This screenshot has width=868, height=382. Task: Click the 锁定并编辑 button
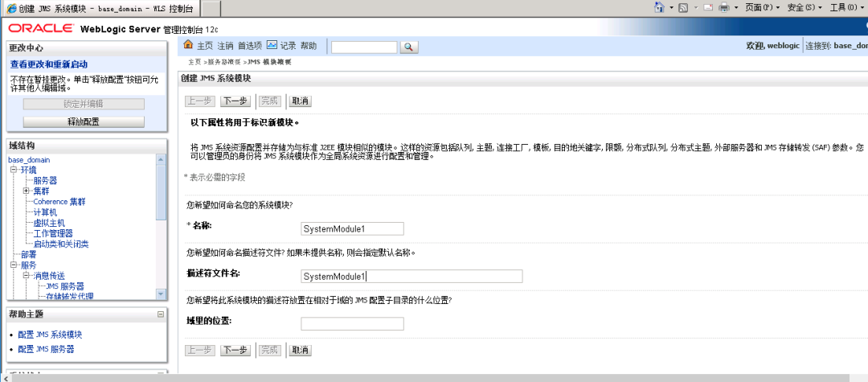84,104
